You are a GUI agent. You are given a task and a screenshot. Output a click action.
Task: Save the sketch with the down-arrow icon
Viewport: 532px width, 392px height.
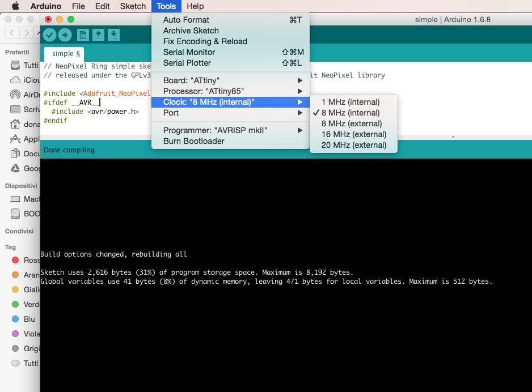click(x=113, y=35)
